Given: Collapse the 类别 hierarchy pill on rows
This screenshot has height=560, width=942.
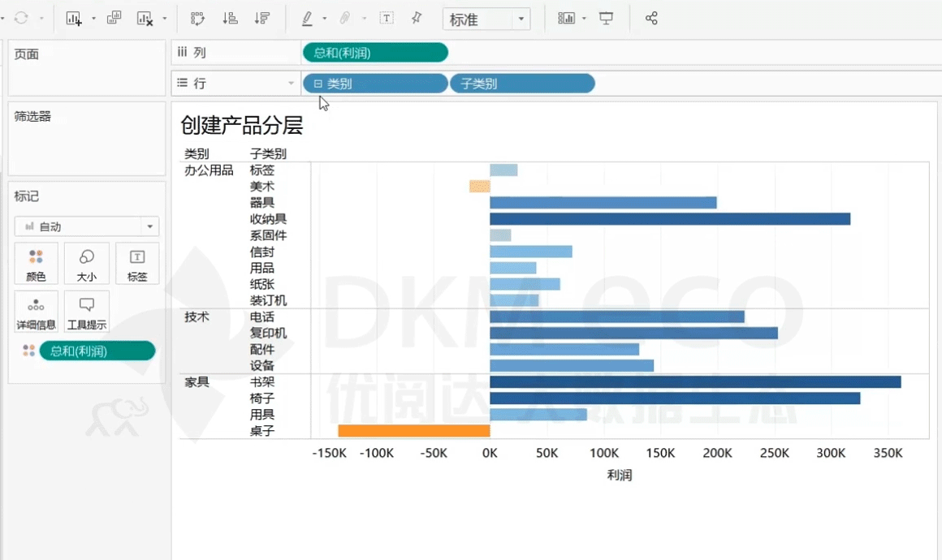Looking at the screenshot, I should [x=318, y=84].
